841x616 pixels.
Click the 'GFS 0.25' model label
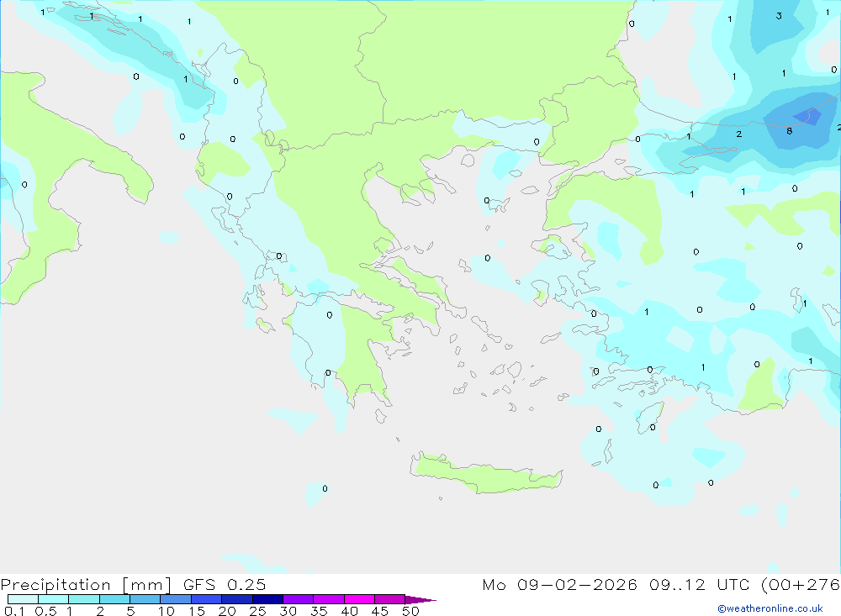click(225, 584)
